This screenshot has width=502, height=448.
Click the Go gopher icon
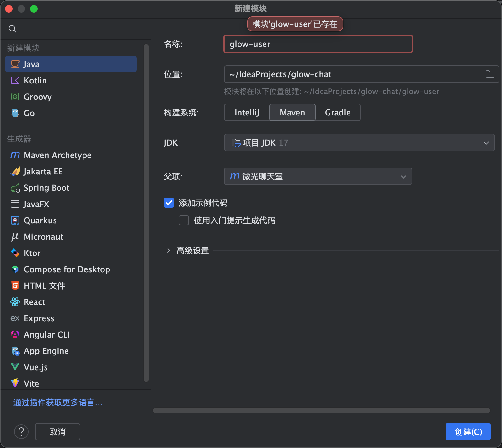tap(15, 113)
